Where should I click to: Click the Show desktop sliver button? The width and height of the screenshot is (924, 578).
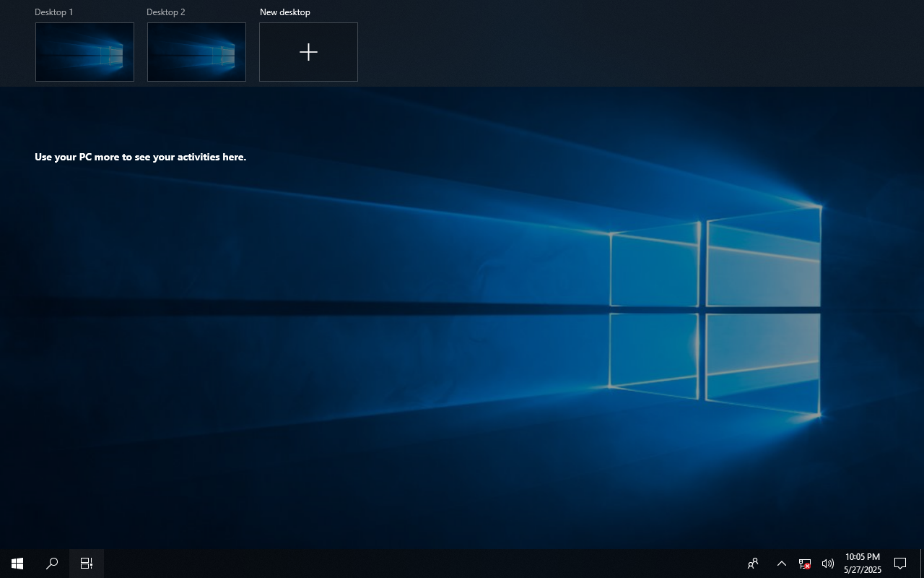coord(922,564)
